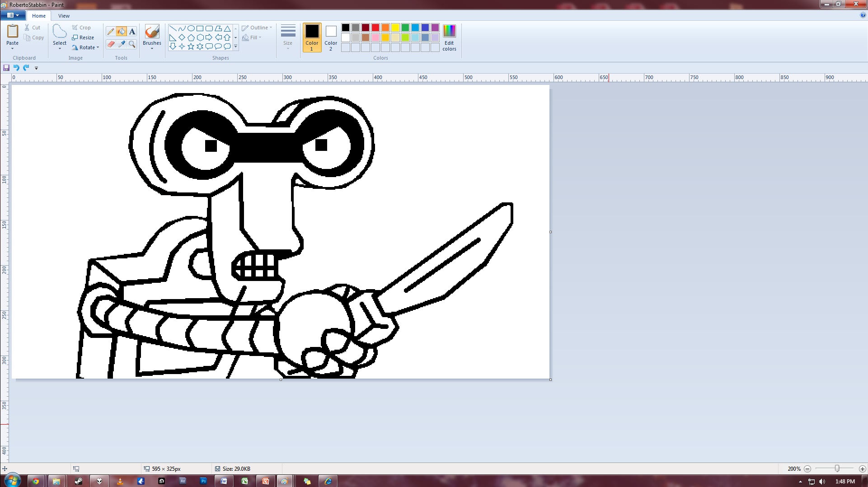Click the zoom in plus button
Image resolution: width=868 pixels, height=487 pixels.
(862, 469)
